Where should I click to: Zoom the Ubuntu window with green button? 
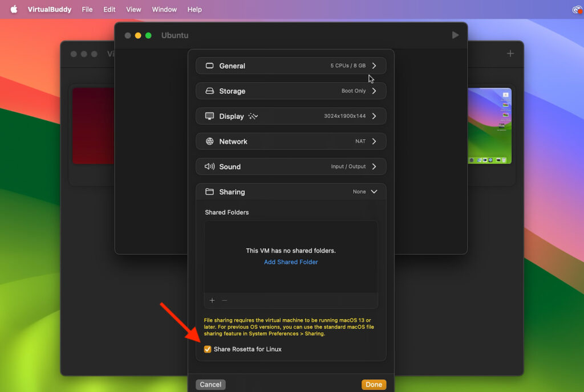pos(148,35)
